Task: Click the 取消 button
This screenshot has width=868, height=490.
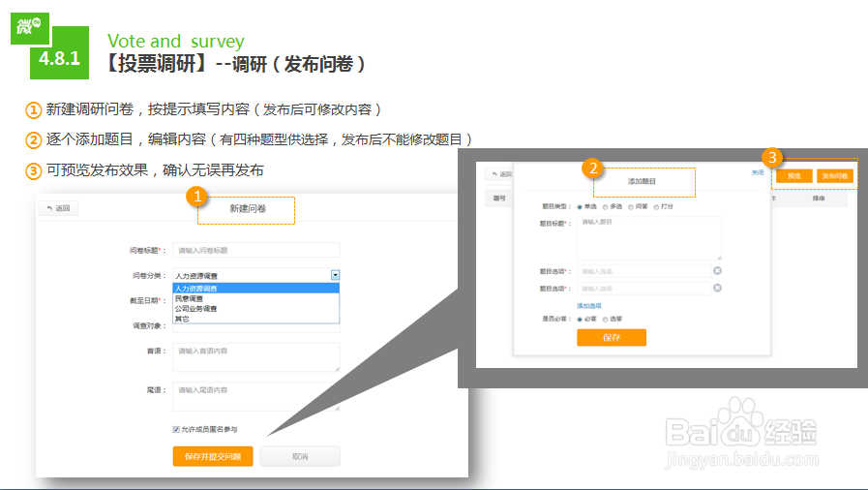Action: click(300, 456)
